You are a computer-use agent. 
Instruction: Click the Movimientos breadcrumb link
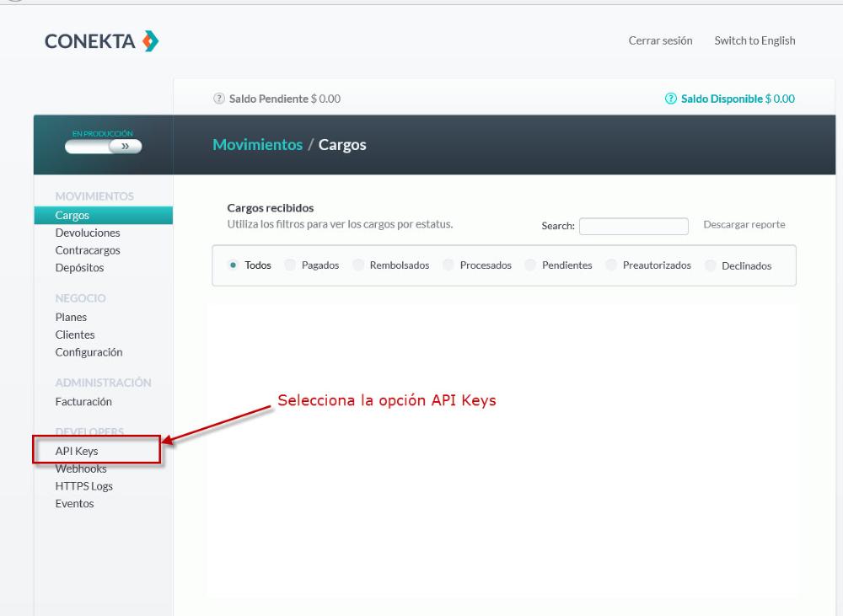pyautogui.click(x=257, y=145)
